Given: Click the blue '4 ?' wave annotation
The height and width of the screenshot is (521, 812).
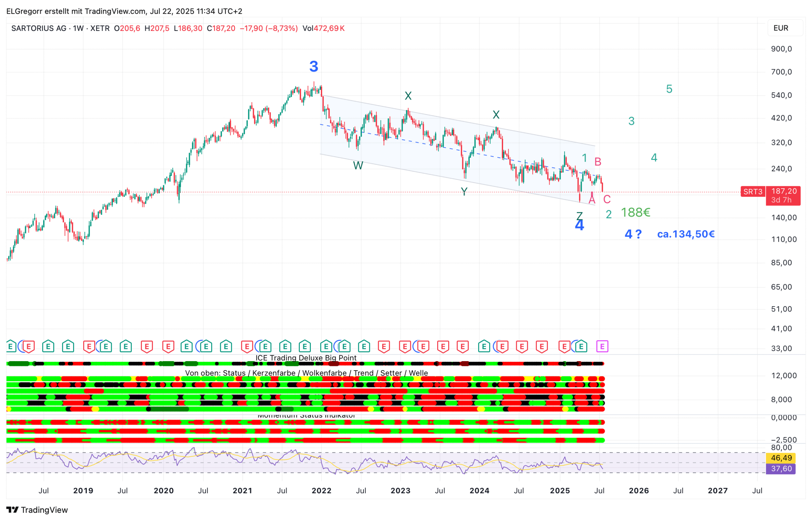Looking at the screenshot, I should (633, 234).
